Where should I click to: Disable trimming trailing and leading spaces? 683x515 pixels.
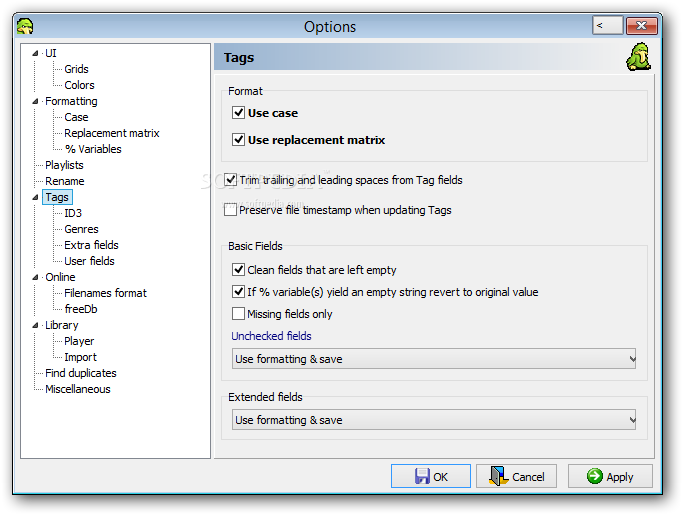pos(230,180)
